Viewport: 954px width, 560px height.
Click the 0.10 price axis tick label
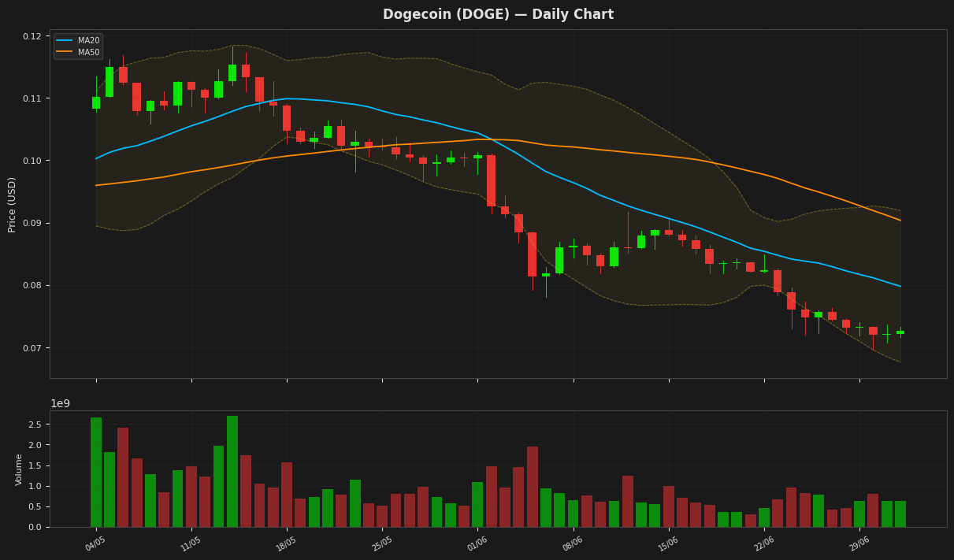[32, 161]
